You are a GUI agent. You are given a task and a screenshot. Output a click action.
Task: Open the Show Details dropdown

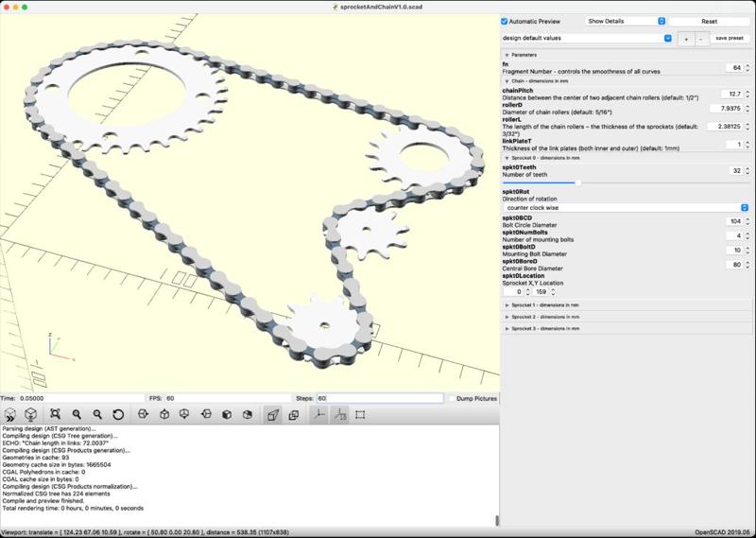coord(626,21)
